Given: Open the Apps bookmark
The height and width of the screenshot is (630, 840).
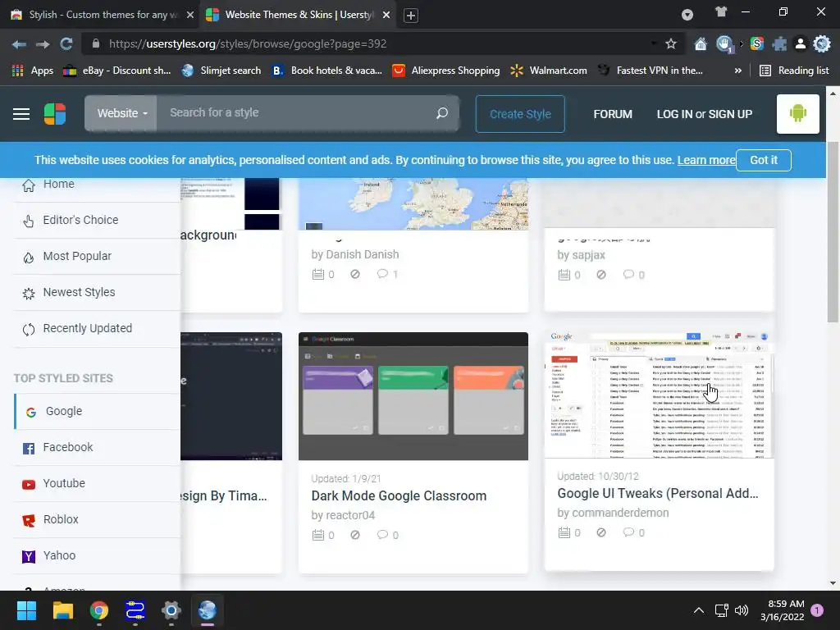Looking at the screenshot, I should (33, 71).
